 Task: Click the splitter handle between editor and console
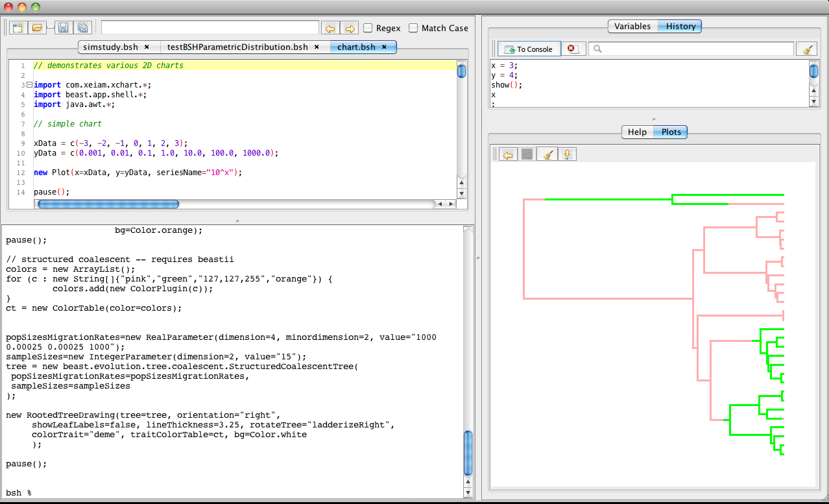pyautogui.click(x=237, y=221)
